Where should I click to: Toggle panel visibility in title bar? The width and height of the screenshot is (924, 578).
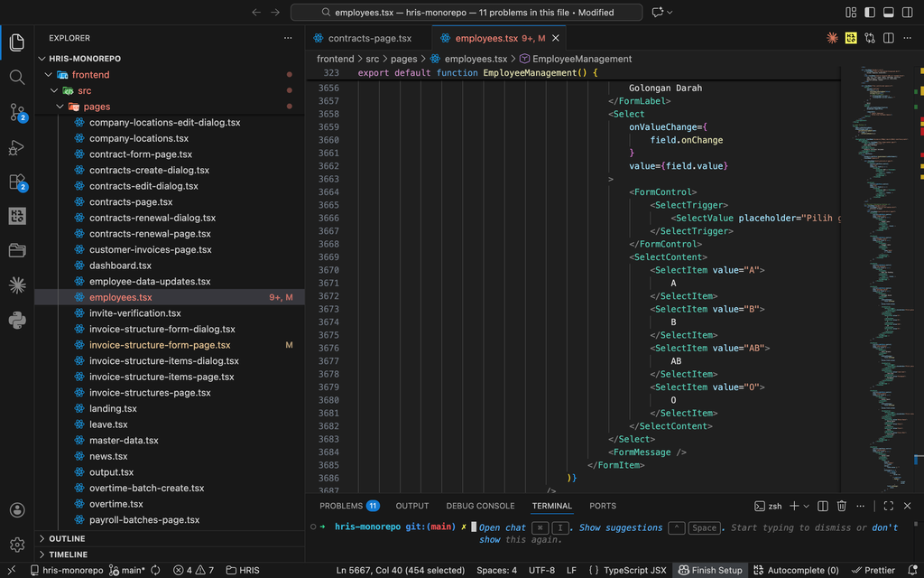(x=889, y=13)
